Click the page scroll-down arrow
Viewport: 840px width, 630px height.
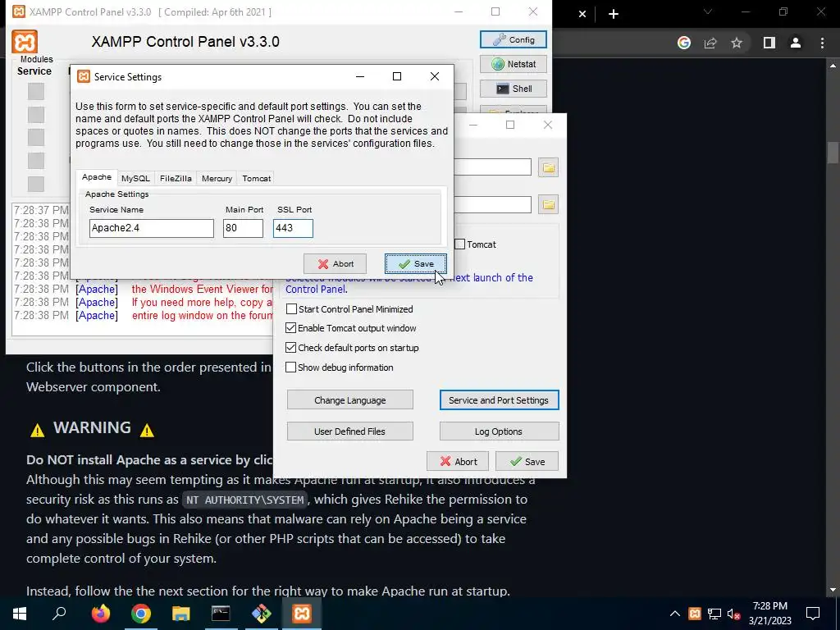833,590
